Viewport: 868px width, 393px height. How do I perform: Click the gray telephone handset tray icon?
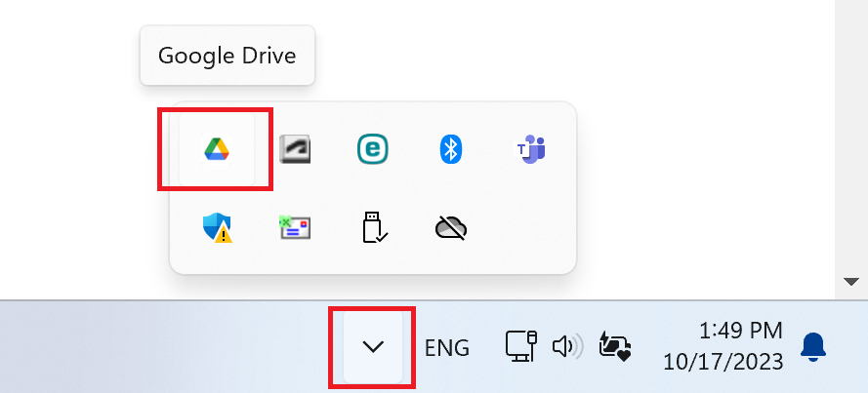295,150
